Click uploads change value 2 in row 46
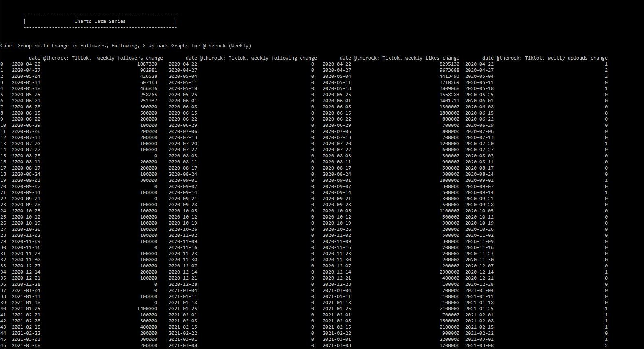 coord(606,345)
